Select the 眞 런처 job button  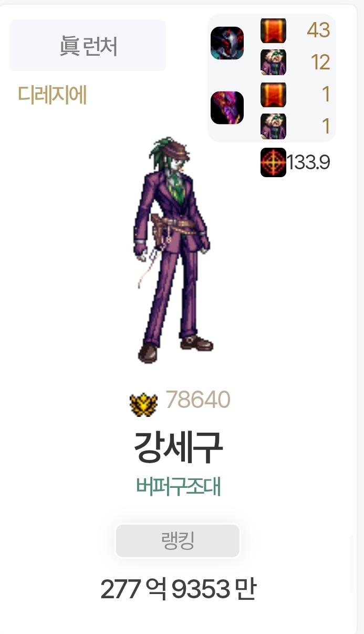click(88, 45)
